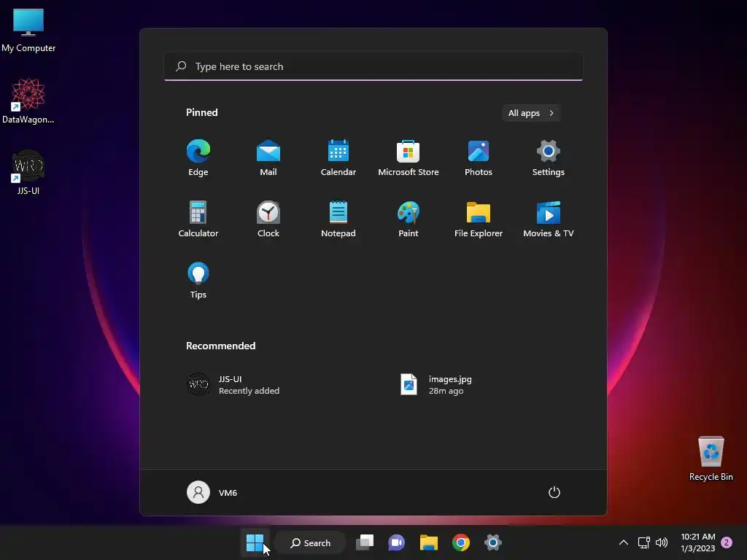Open Task View from the taskbar

pos(365,542)
